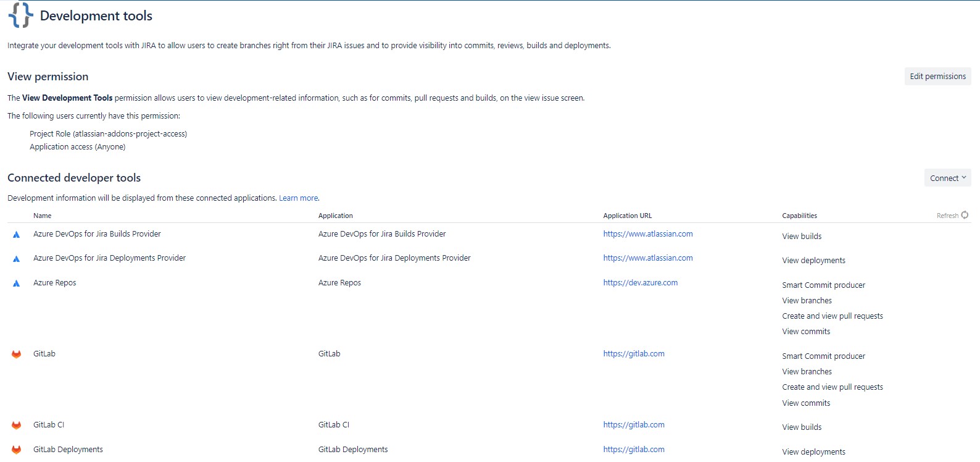
Task: Open gitlab.com link for GitLab Deployments
Action: pyautogui.click(x=634, y=450)
